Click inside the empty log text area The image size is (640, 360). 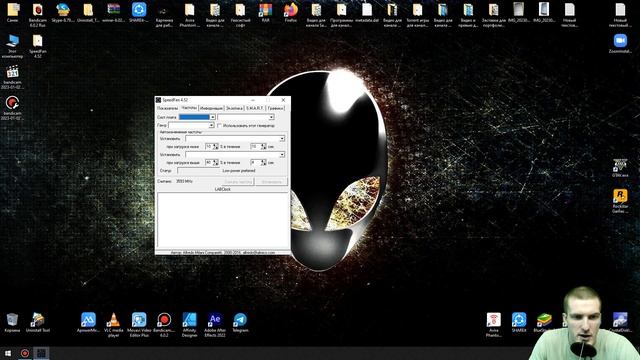223,220
